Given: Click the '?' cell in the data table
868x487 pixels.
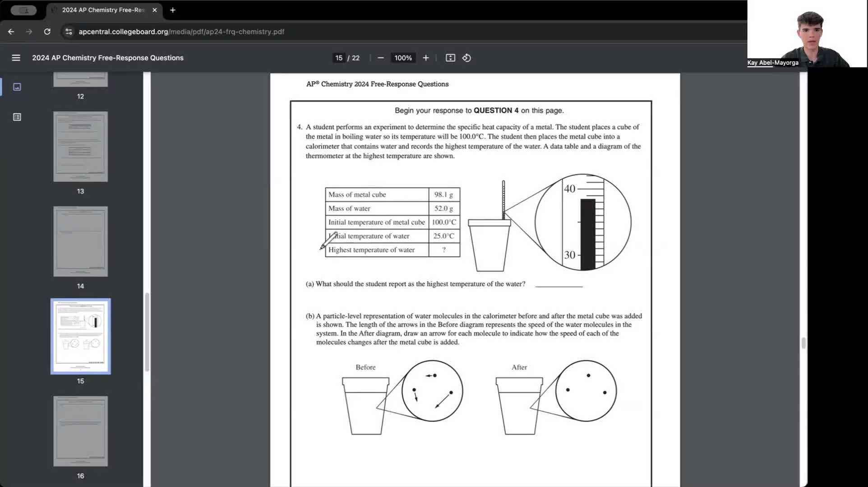Looking at the screenshot, I should (x=444, y=250).
